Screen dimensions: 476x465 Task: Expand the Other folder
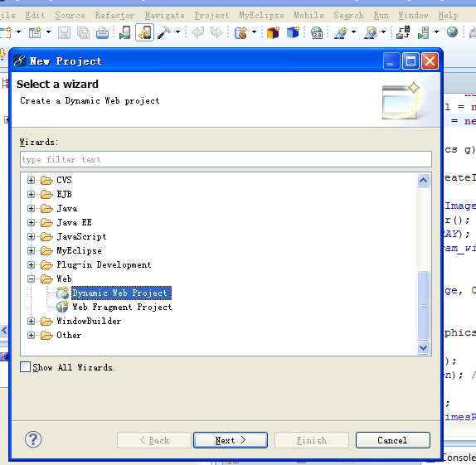pos(31,335)
